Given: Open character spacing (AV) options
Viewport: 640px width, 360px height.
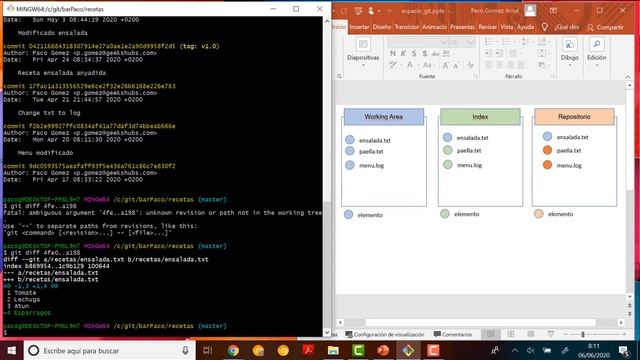Looking at the screenshot, I should click(447, 53).
